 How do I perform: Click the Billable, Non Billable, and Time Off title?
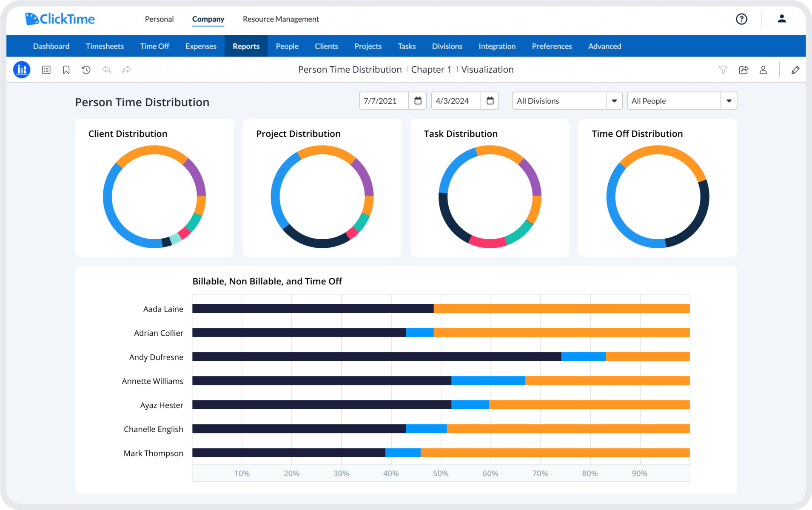pos(267,281)
